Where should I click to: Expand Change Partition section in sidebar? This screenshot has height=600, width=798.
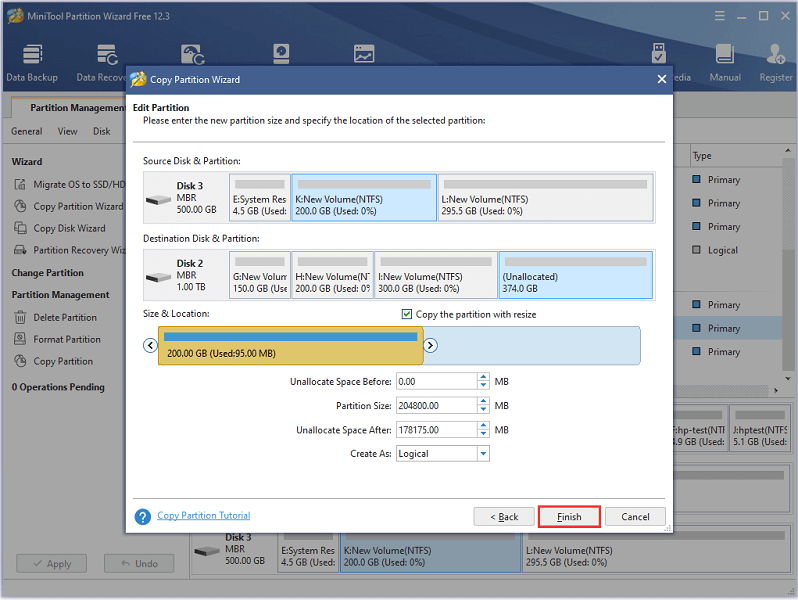(x=47, y=273)
